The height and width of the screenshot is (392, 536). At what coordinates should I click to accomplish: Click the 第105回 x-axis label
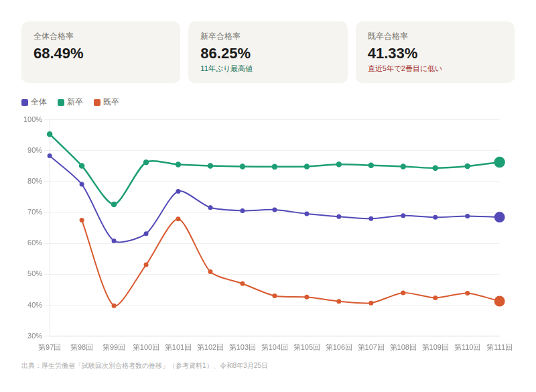tap(307, 347)
